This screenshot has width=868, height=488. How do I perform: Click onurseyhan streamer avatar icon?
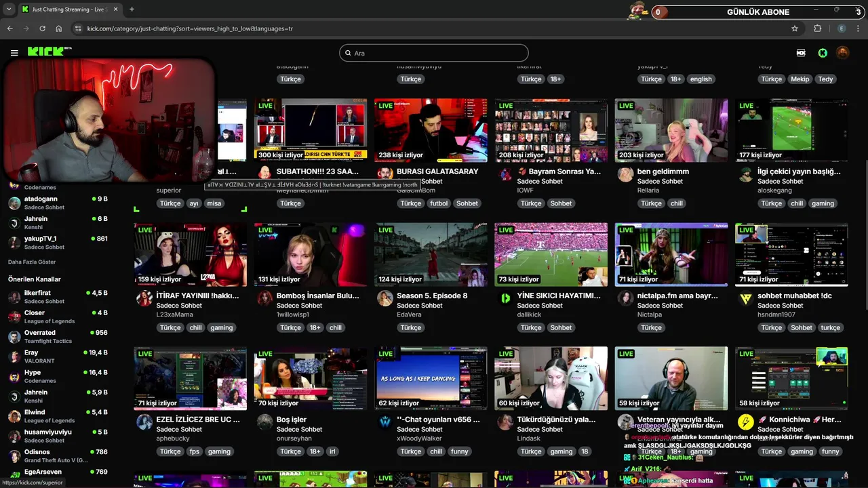click(264, 422)
